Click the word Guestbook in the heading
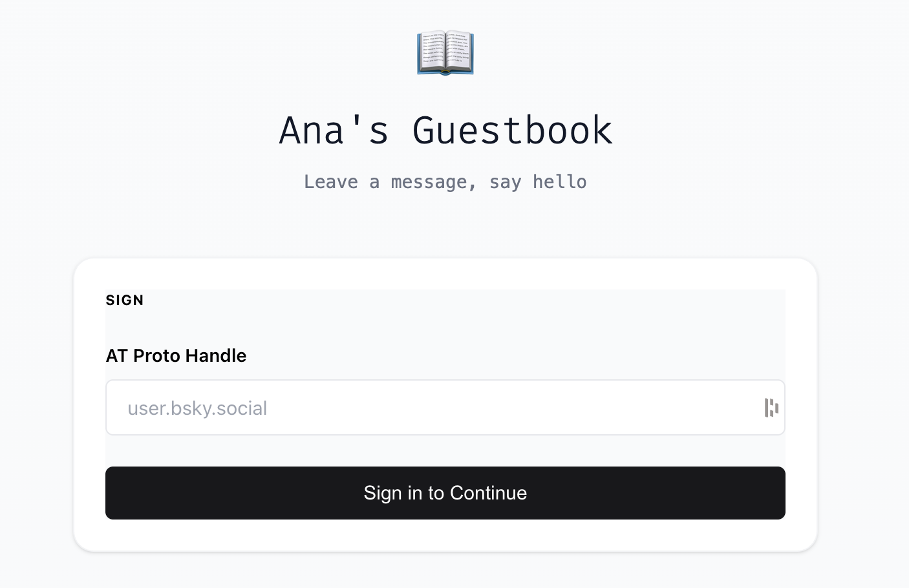This screenshot has width=909, height=588. (x=512, y=131)
